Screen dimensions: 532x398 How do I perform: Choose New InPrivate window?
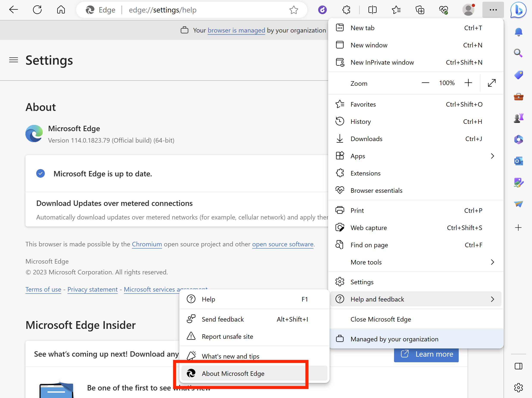click(416, 62)
